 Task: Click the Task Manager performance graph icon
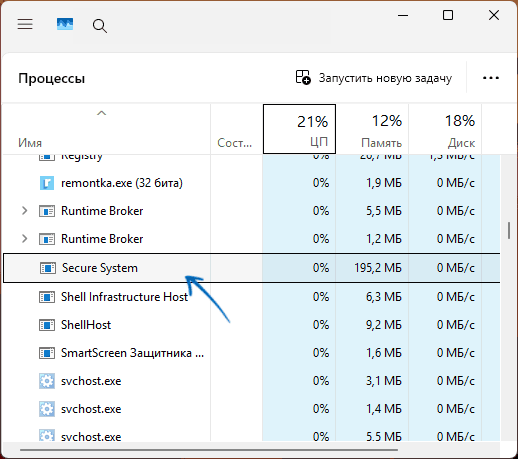click(x=65, y=24)
